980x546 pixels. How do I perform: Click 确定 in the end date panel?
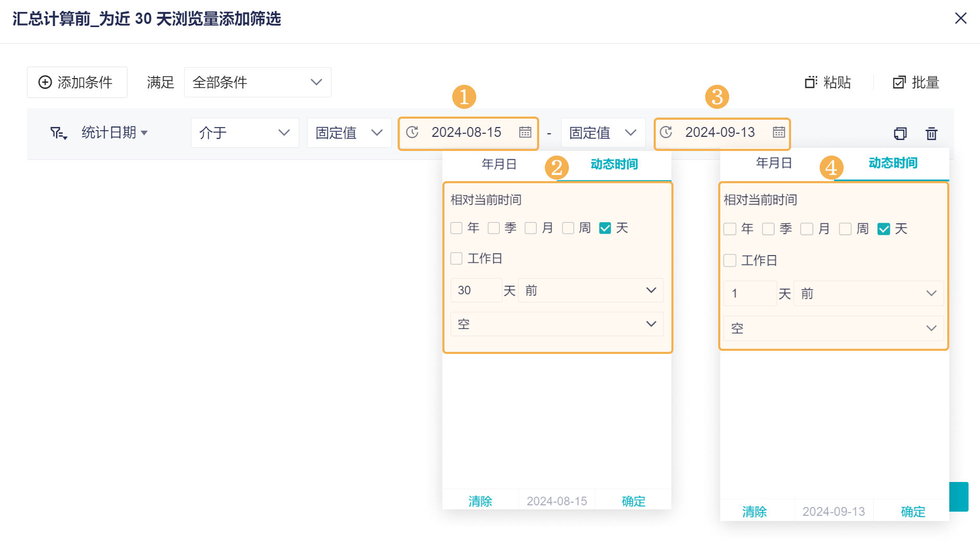[913, 512]
